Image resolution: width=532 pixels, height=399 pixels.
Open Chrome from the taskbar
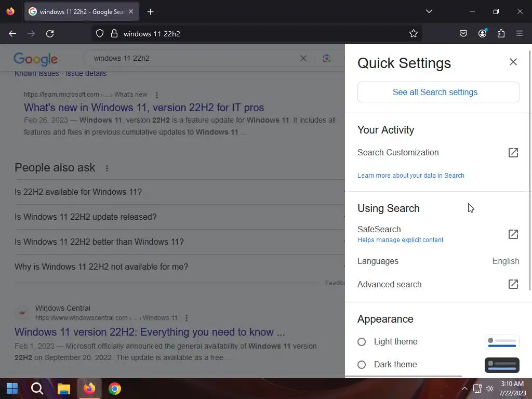[x=115, y=389]
